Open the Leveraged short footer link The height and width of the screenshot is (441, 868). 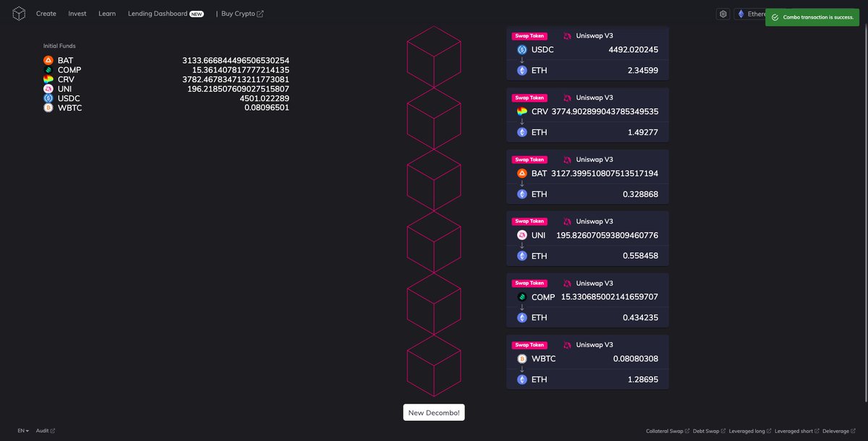(x=796, y=432)
